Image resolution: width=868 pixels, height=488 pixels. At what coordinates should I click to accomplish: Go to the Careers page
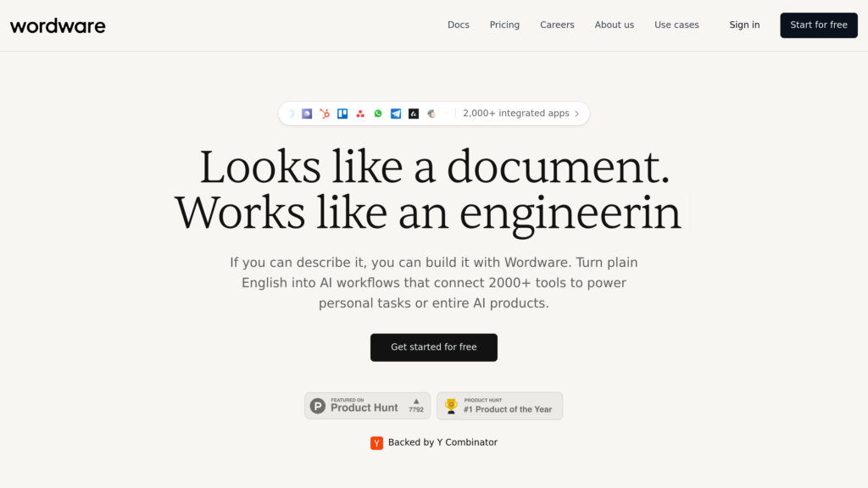pyautogui.click(x=557, y=25)
